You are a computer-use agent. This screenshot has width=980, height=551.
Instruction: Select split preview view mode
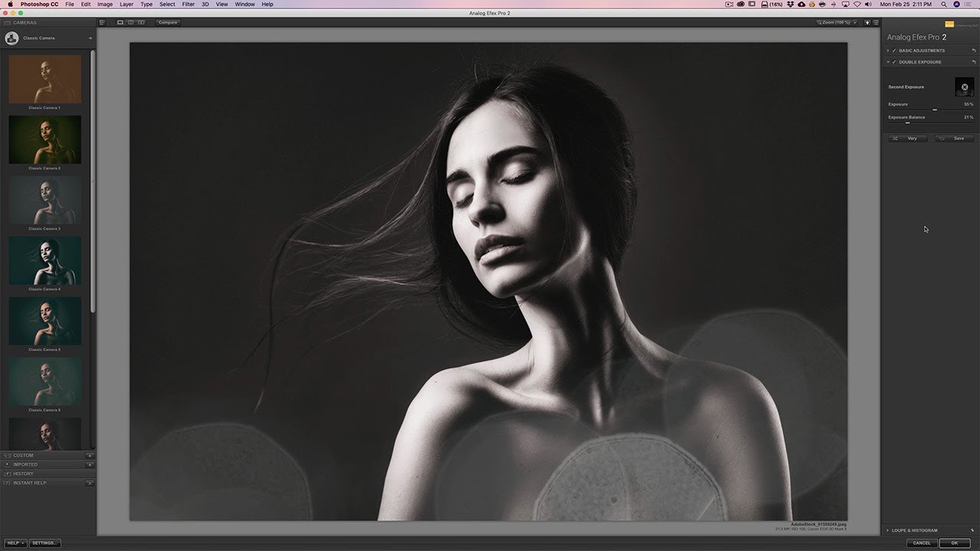[130, 22]
